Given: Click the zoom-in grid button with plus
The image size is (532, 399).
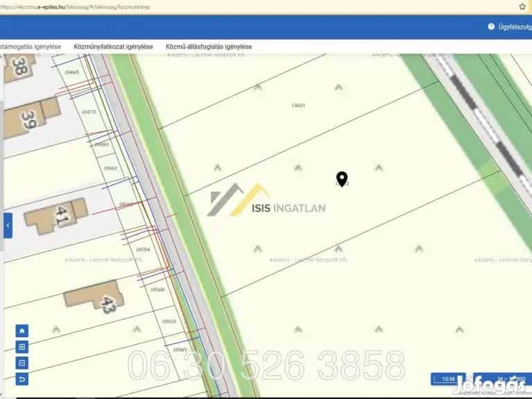Looking at the screenshot, I should point(22,347).
